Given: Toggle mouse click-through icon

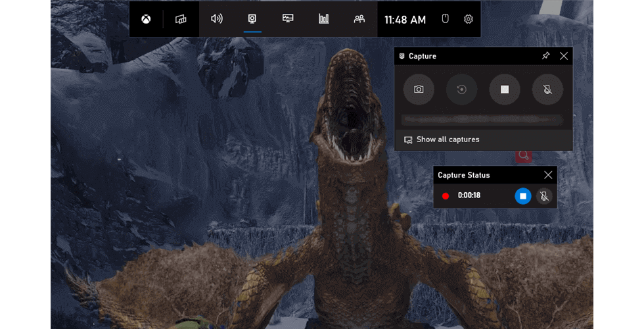Looking at the screenshot, I should click(x=446, y=18).
